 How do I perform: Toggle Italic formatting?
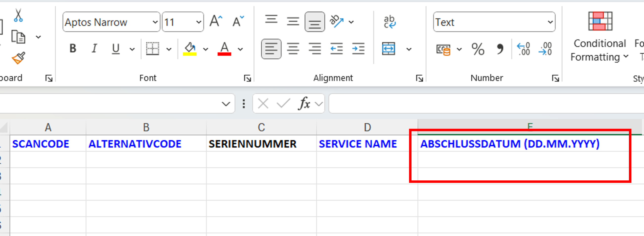[x=94, y=48]
